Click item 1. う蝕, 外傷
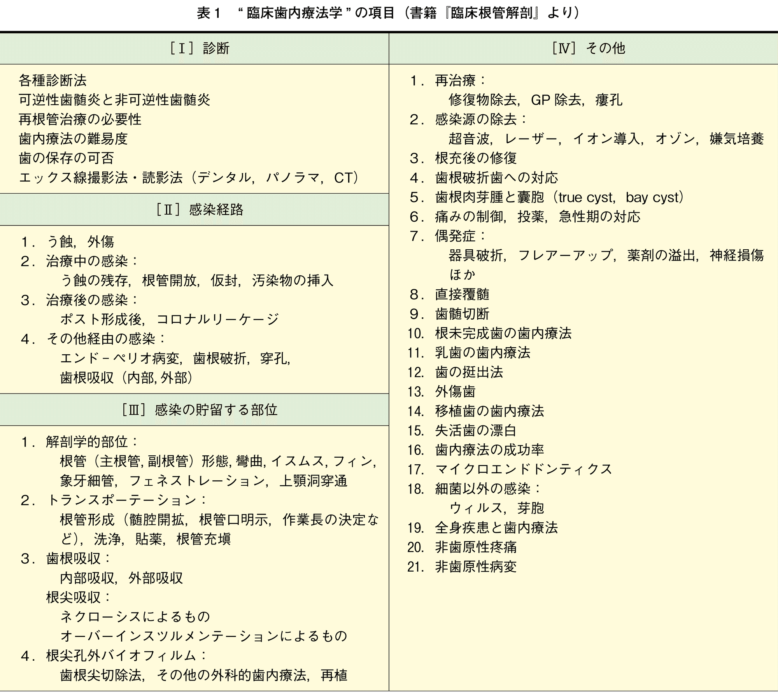The width and height of the screenshot is (778, 700). (67, 242)
